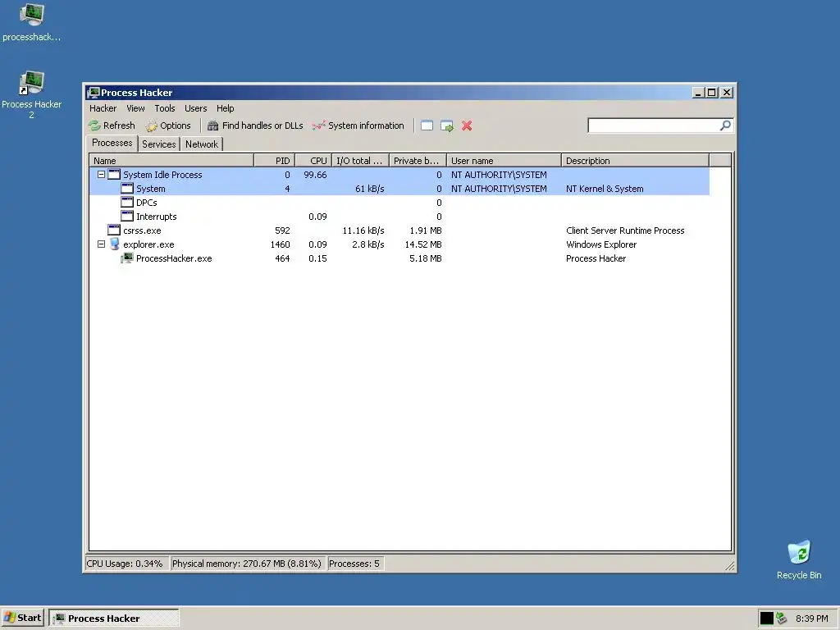840x630 pixels.
Task: Open Find handles or DLLs
Action: (x=255, y=126)
